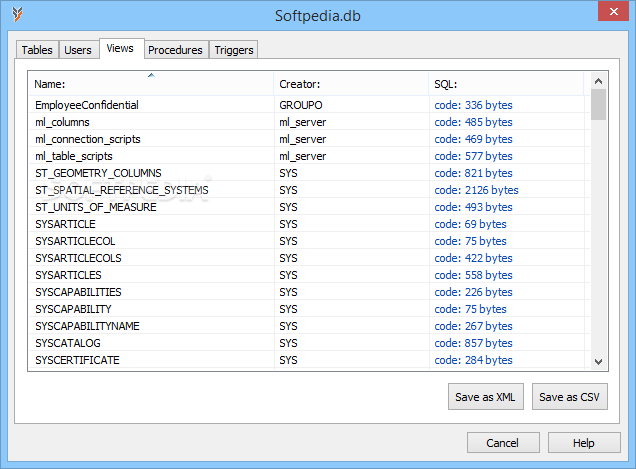The width and height of the screenshot is (636, 469).
Task: Sort by the Name column header
Action: click(151, 84)
